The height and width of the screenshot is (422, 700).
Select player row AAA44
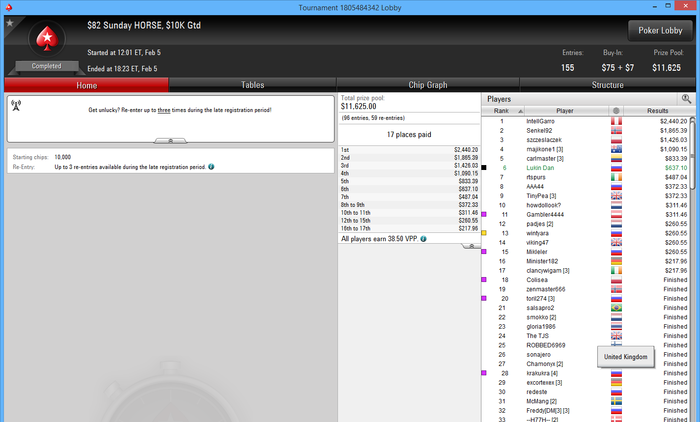click(586, 187)
